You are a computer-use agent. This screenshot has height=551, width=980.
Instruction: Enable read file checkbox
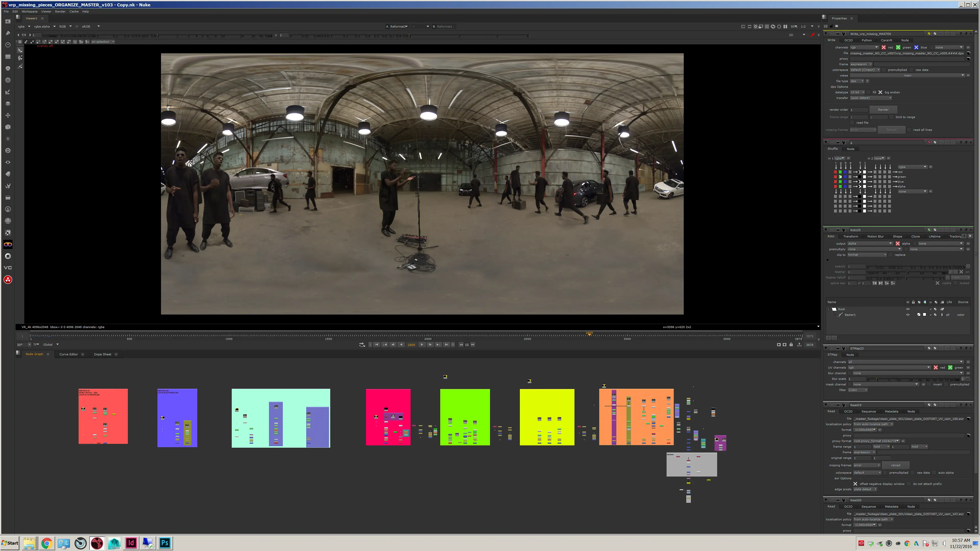click(x=853, y=123)
